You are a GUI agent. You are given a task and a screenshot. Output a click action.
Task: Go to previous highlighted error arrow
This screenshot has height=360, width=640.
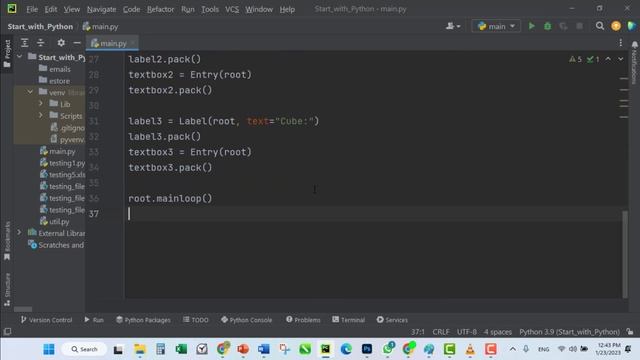pyautogui.click(x=608, y=59)
